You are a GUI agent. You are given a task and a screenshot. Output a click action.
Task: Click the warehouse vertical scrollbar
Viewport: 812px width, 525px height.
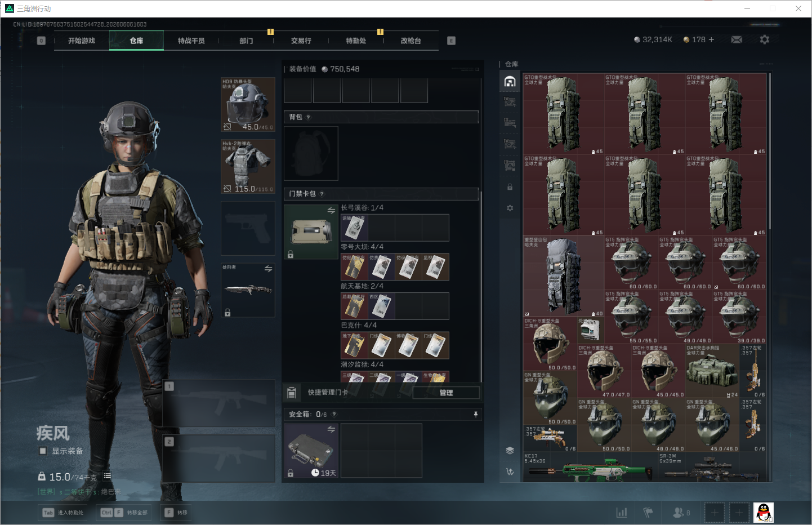click(x=770, y=152)
